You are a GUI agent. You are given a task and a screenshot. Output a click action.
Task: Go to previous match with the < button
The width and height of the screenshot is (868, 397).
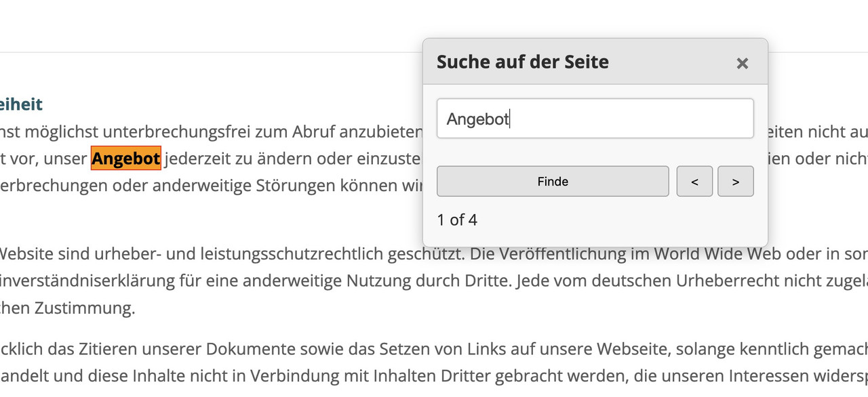694,182
